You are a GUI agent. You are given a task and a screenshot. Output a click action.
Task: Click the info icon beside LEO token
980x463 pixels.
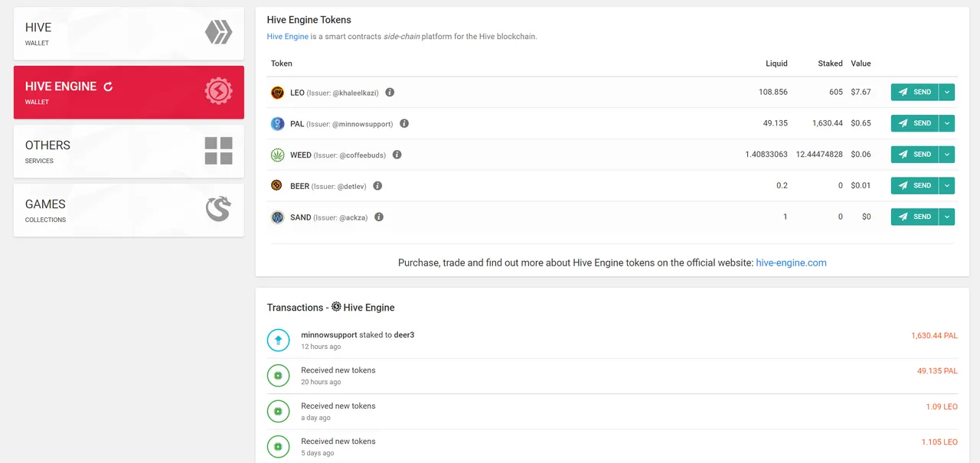(390, 93)
